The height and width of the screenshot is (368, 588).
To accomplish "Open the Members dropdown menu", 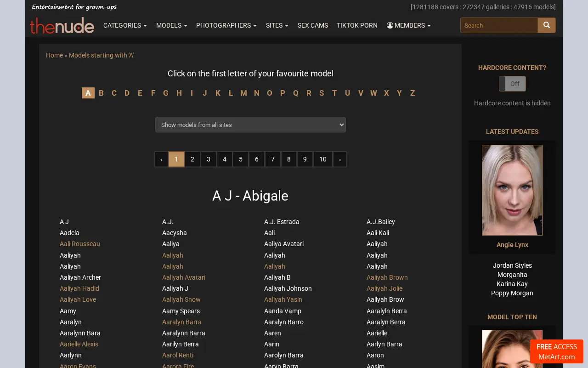I will (x=409, y=25).
